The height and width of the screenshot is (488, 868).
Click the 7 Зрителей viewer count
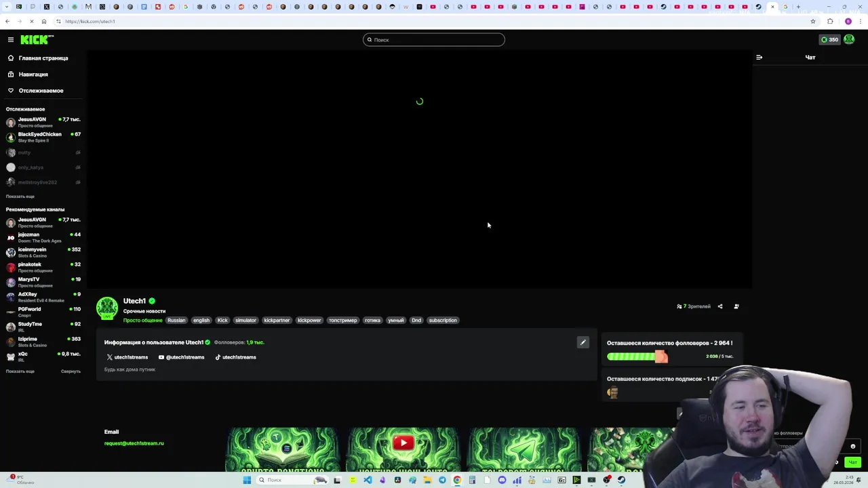click(694, 306)
